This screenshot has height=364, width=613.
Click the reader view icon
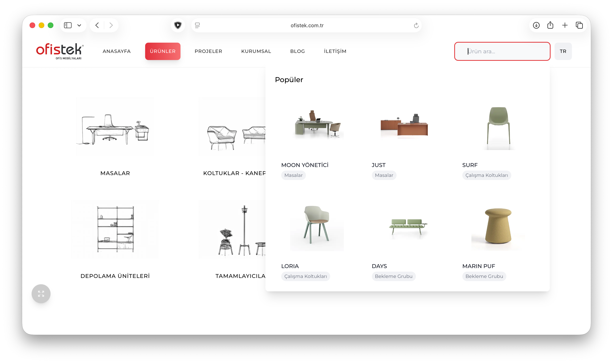(x=197, y=25)
